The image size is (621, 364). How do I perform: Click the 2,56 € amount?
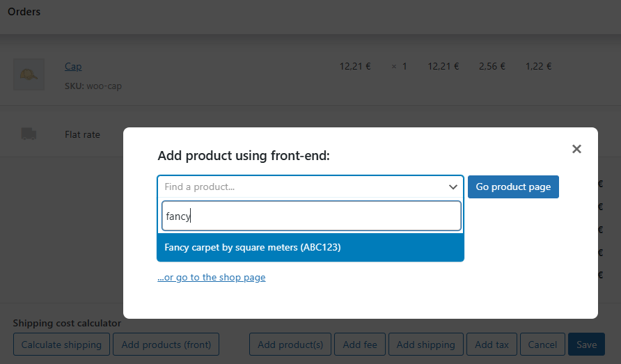[492, 66]
